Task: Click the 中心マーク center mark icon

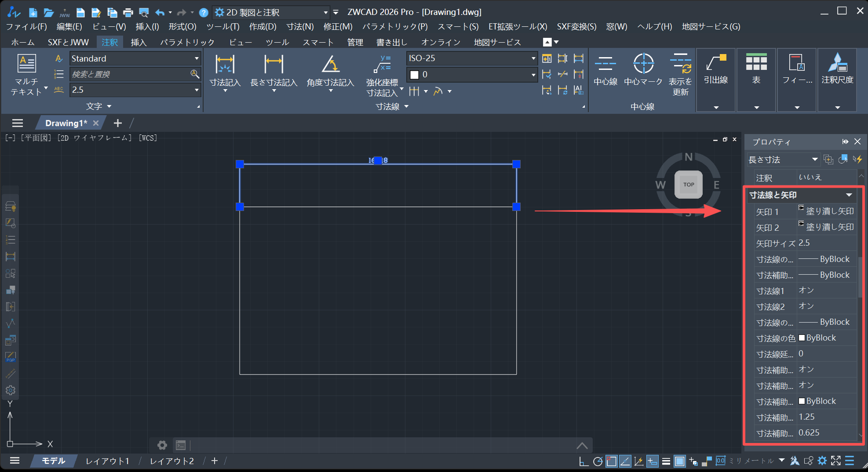Action: coord(643,64)
